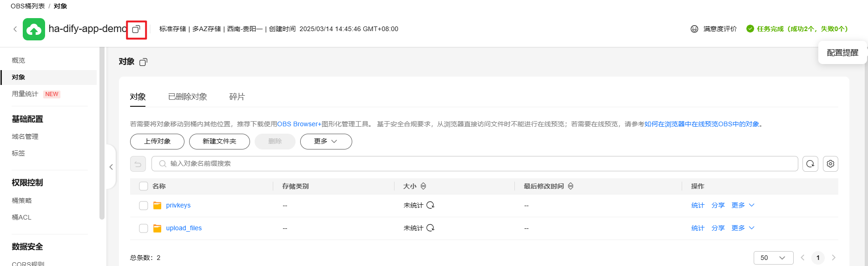This screenshot has height=266, width=868.
Task: Refresh size statistics for upload_files folder
Action: point(430,228)
